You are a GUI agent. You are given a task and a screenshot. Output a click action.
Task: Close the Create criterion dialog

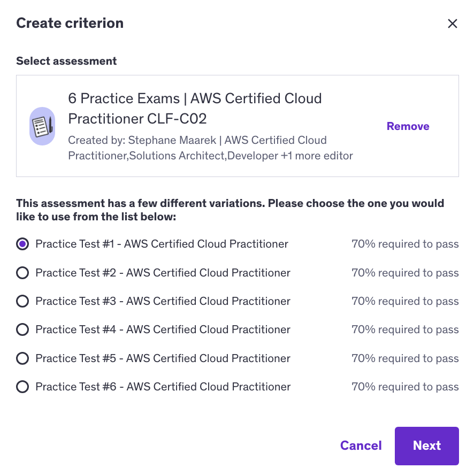(x=453, y=24)
